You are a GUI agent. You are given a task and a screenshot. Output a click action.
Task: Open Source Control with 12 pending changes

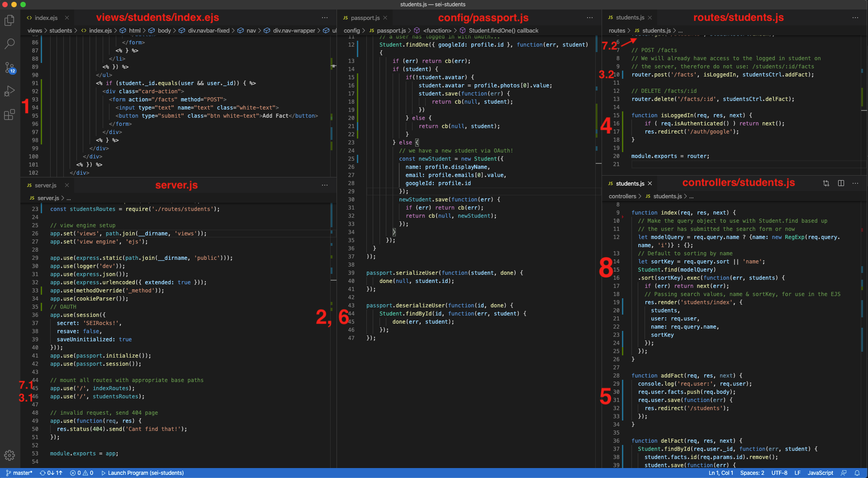pyautogui.click(x=9, y=68)
